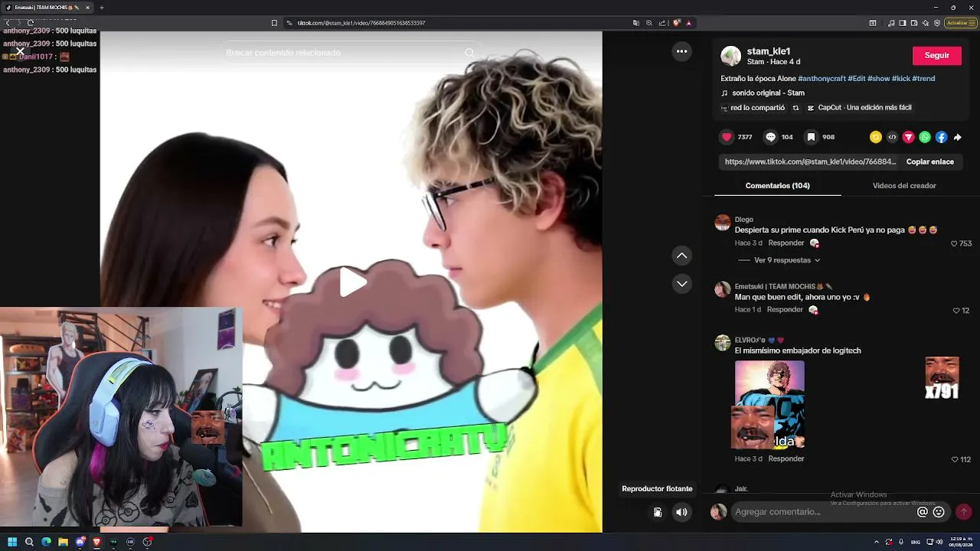
Task: Open the three-dots video options menu
Action: (x=681, y=51)
